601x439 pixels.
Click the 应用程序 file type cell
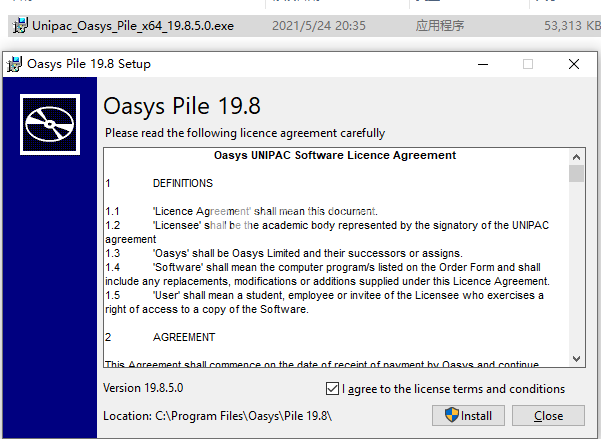point(440,26)
